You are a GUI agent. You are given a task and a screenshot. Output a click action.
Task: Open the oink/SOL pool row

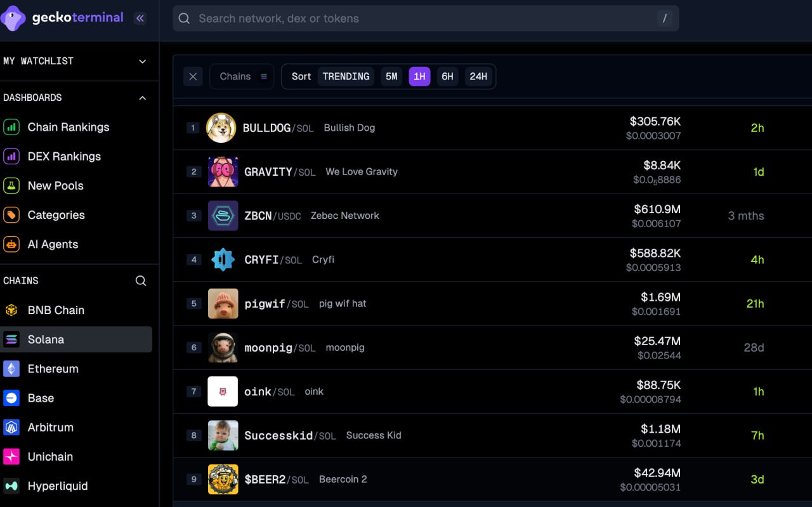tap(492, 392)
